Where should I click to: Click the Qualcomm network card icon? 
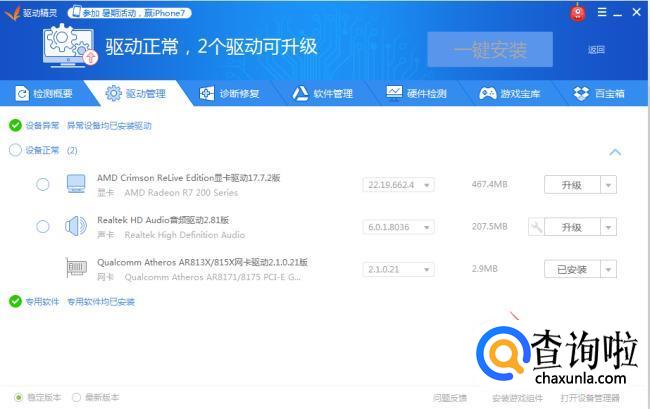point(76,268)
